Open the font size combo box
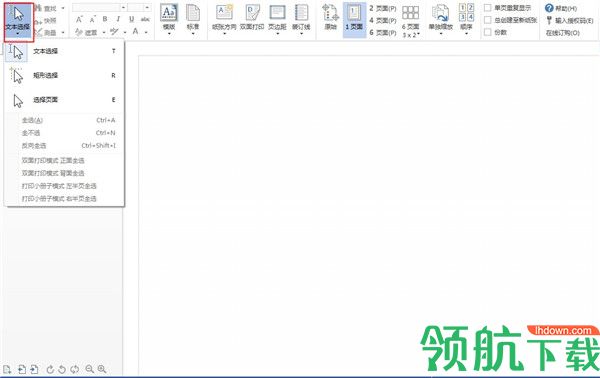The width and height of the screenshot is (600, 378). (139, 8)
